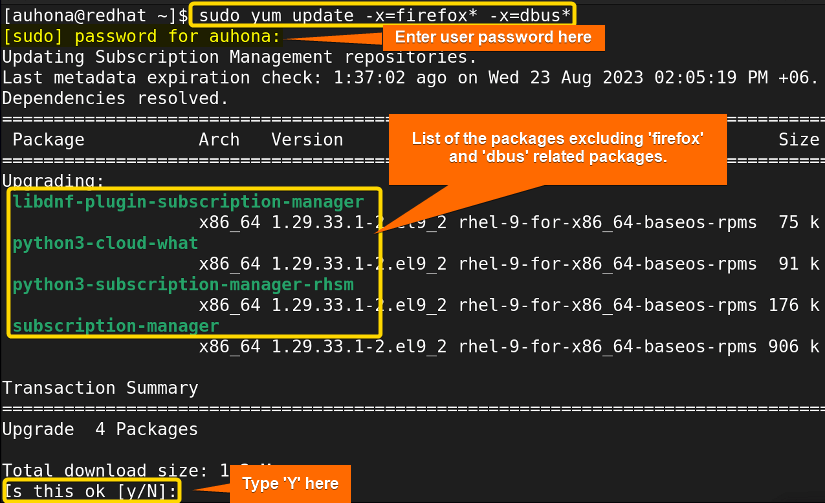This screenshot has height=503, width=825.
Task: Select package name 'libdnf-plugin-subscription-manager'
Action: [x=188, y=202]
